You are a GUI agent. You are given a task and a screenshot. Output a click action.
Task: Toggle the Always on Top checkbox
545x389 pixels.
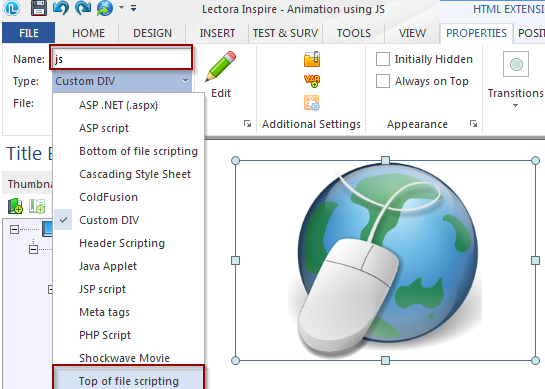[x=383, y=81]
